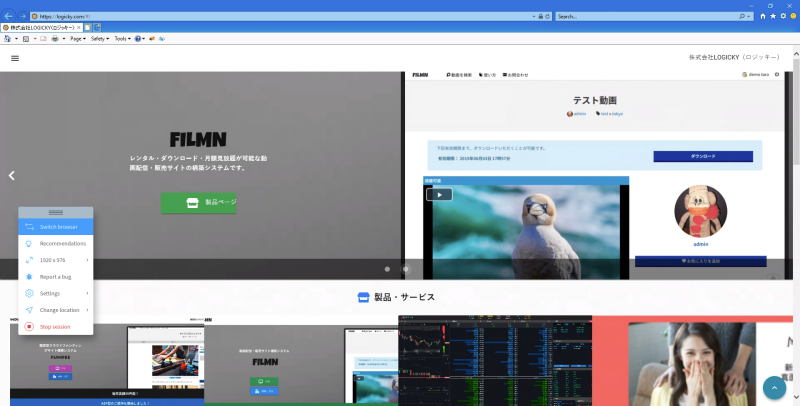
Task: View security info via the lock icon
Action: (x=541, y=16)
